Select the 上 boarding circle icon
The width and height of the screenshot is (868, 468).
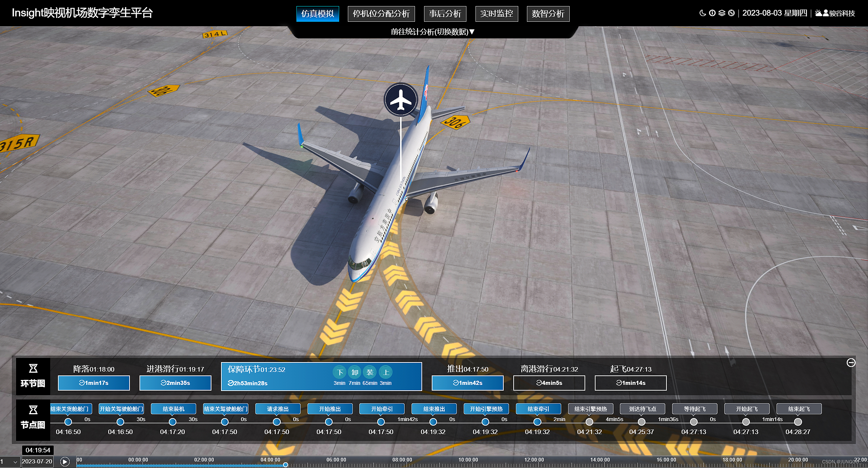(x=386, y=372)
